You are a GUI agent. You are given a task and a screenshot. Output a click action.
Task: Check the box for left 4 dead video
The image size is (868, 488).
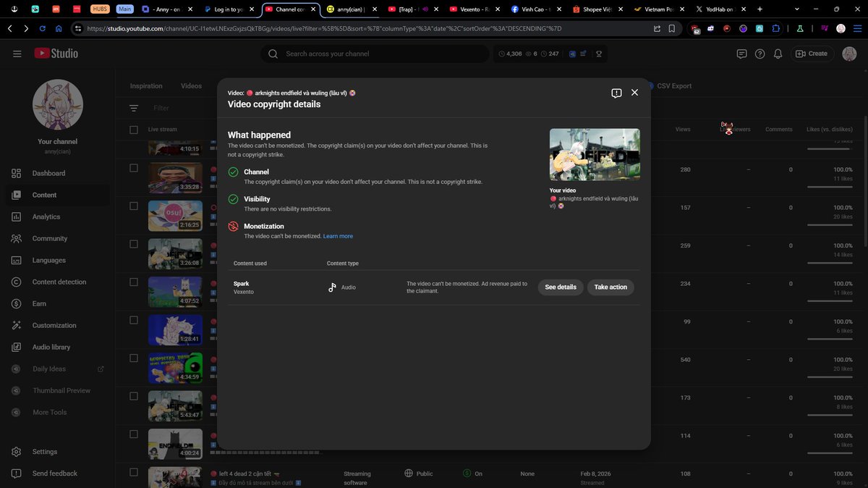point(134,472)
